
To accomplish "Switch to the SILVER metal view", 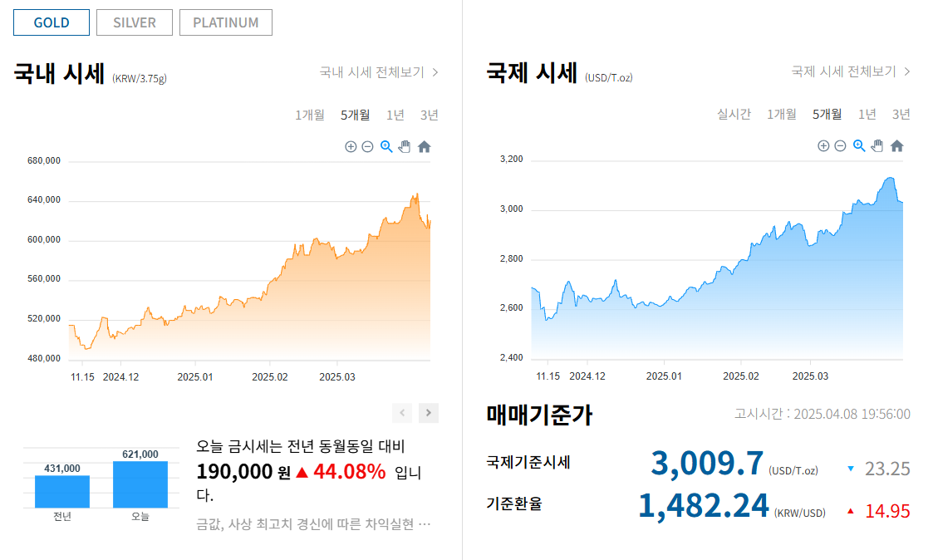I will click(134, 22).
